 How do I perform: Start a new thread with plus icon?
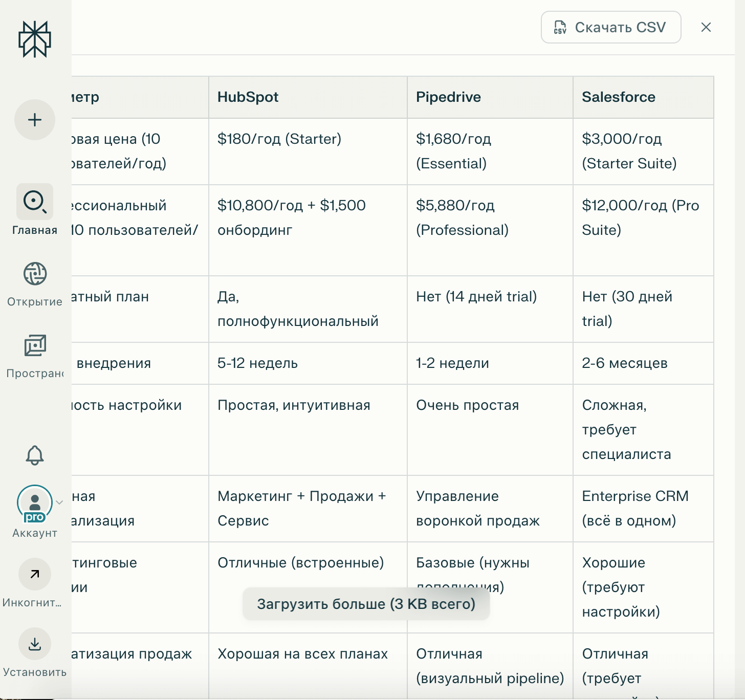coord(35,120)
